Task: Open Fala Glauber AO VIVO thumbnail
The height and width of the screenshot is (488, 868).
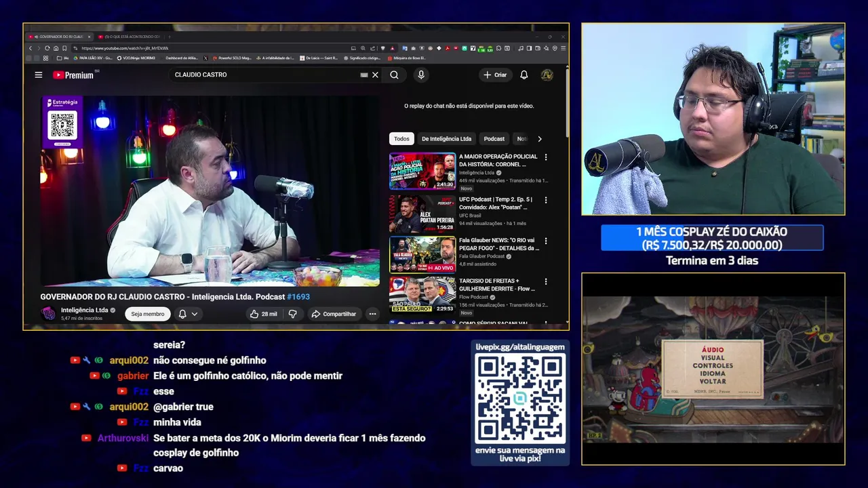Action: [422, 254]
